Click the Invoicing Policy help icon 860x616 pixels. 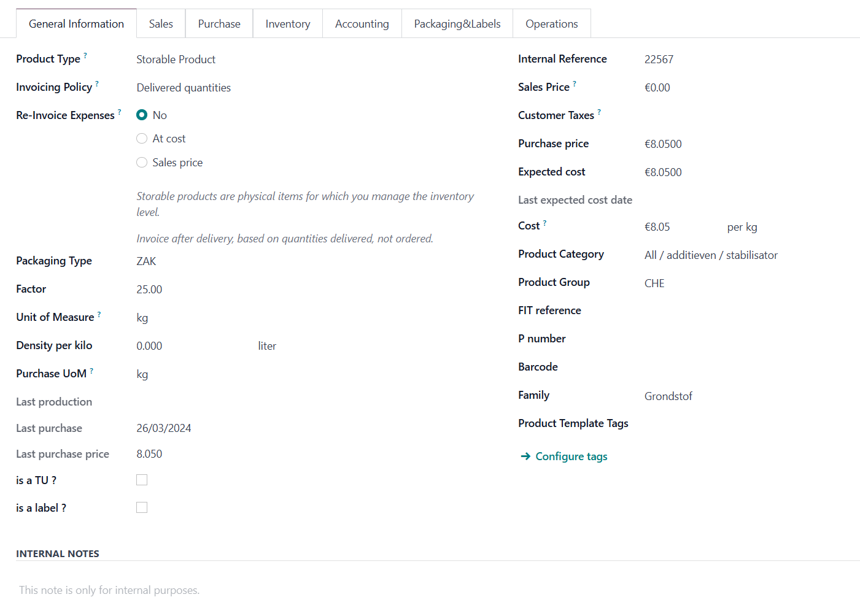(97, 83)
